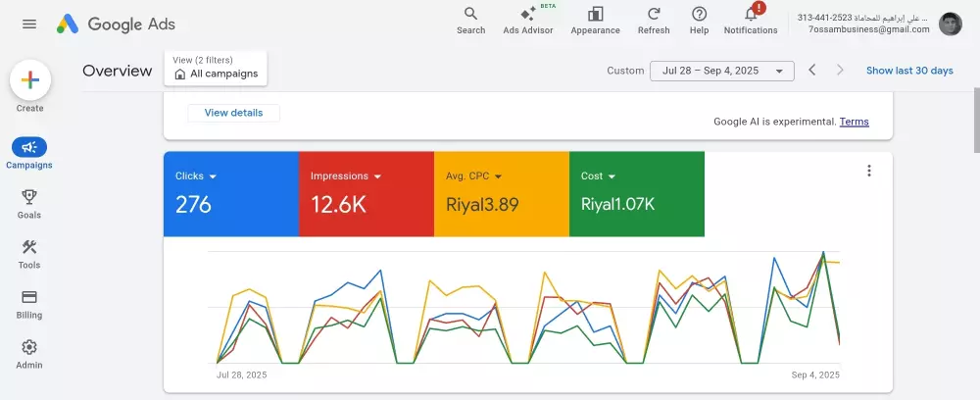Viewport: 980px width, 400px height.
Task: Go to next date range arrow
Action: (840, 70)
